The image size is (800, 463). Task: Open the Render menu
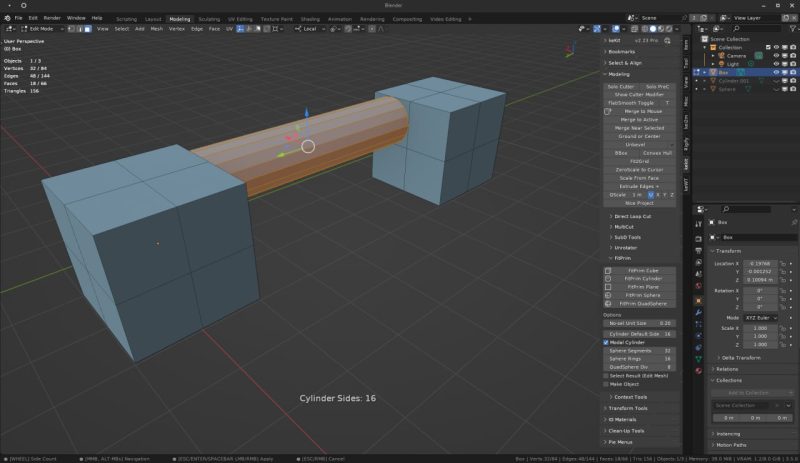[52, 18]
